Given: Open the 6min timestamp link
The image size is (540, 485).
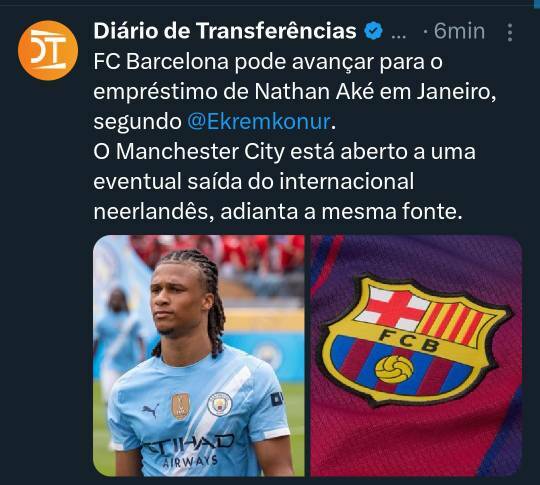Looking at the screenshot, I should 459,31.
